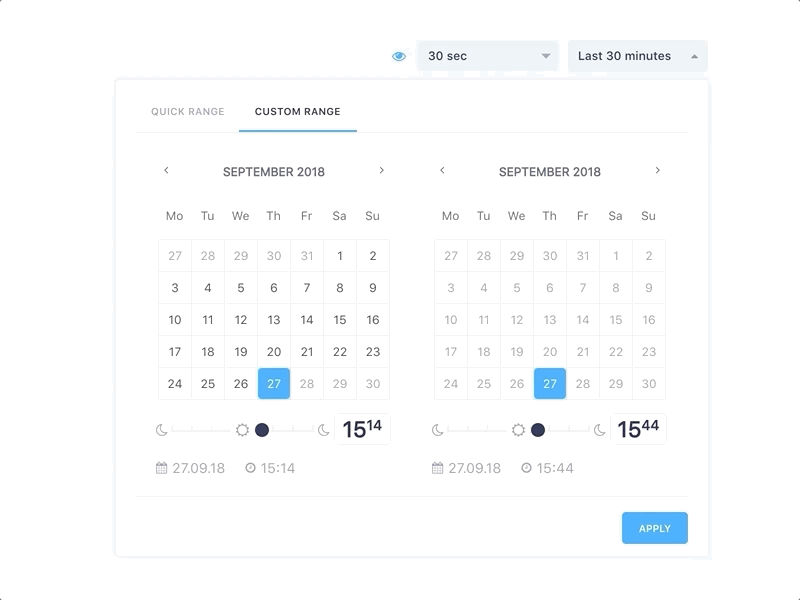Click 27.09.18 date text under left calendar
800x600 pixels.
(x=198, y=468)
